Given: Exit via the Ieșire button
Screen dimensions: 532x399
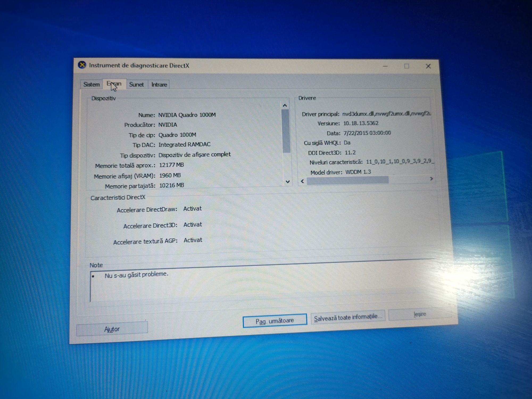Looking at the screenshot, I should (419, 314).
